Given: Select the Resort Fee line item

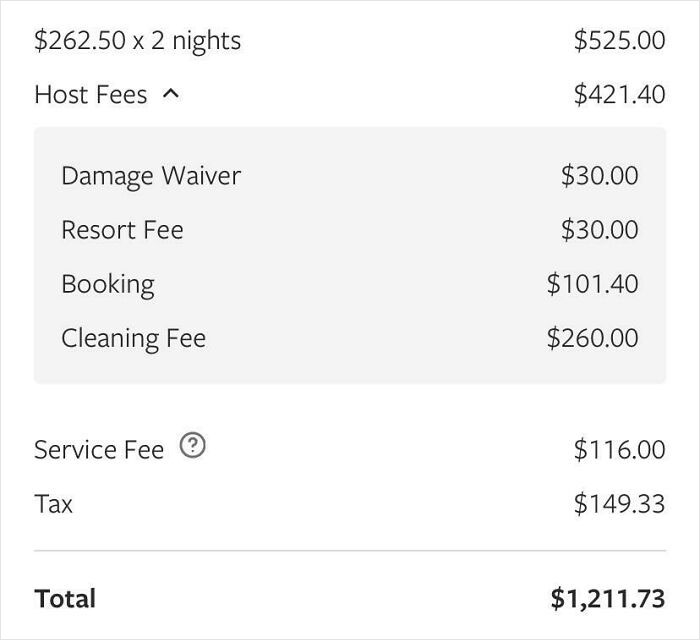Looking at the screenshot, I should point(122,230).
